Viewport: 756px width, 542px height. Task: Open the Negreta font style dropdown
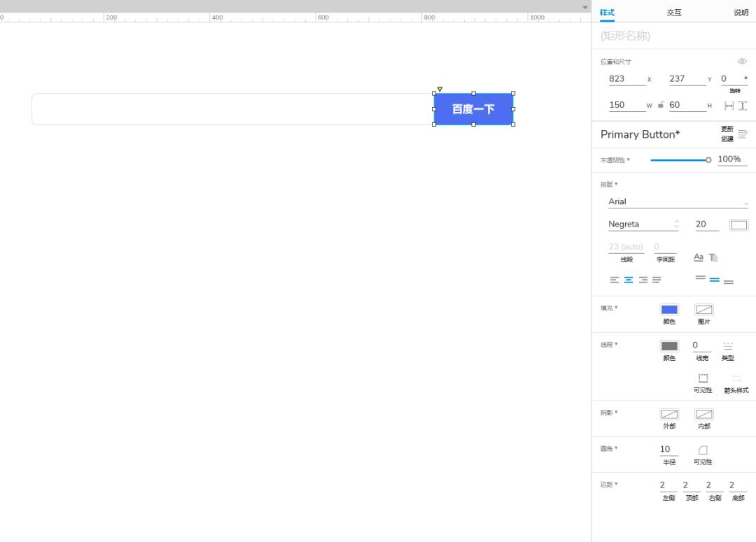pos(644,224)
